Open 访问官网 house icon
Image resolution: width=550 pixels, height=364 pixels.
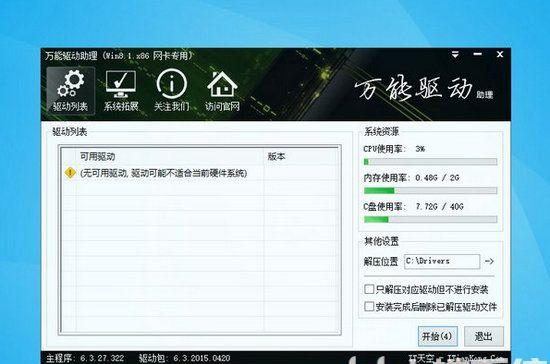(x=222, y=91)
